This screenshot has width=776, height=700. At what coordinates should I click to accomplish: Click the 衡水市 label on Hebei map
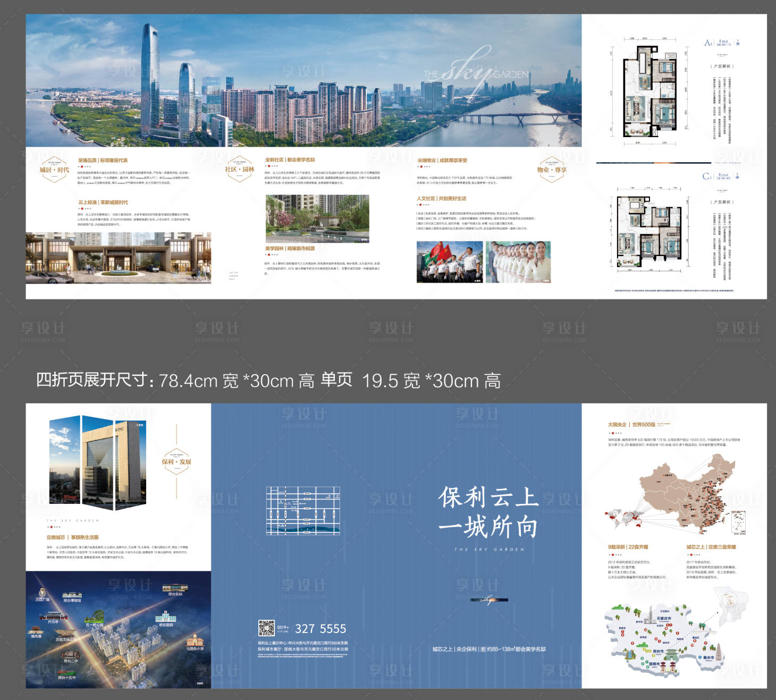(708, 657)
